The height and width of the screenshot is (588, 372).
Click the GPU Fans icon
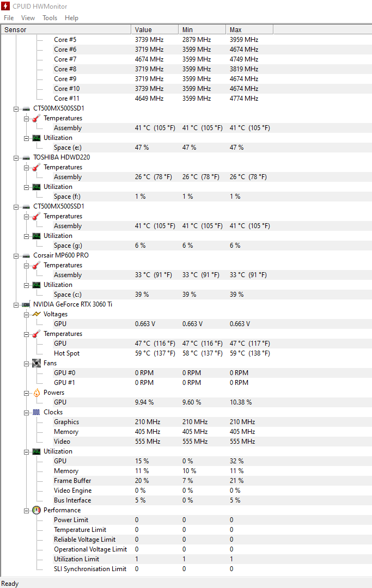point(36,363)
